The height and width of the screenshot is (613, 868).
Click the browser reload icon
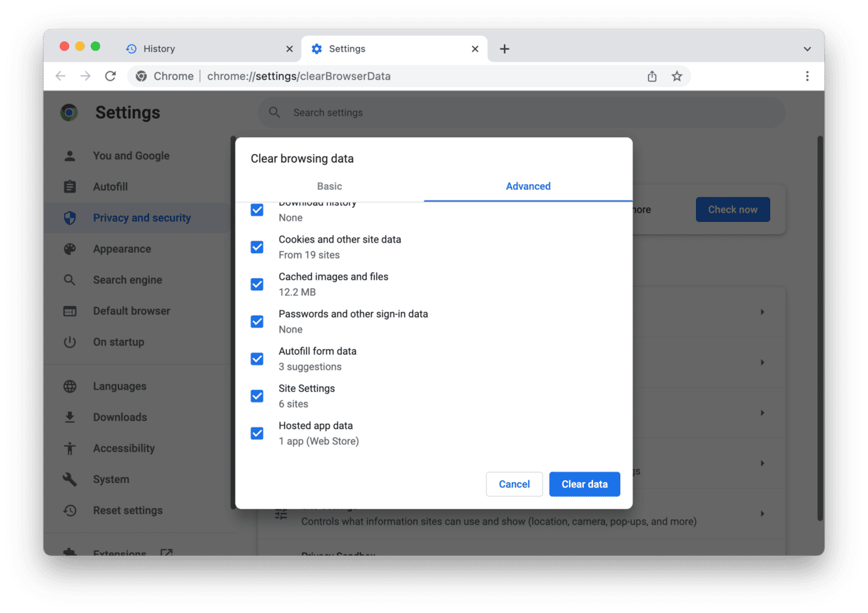tap(110, 76)
